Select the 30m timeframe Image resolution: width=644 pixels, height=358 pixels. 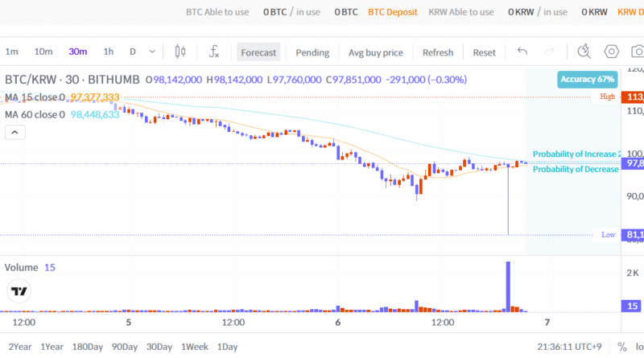tap(77, 51)
